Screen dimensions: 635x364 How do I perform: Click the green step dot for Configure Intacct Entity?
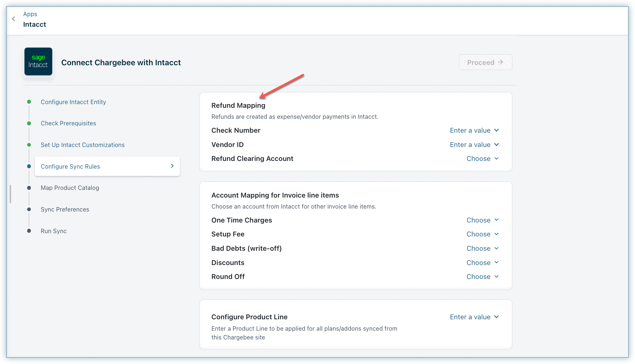(x=29, y=102)
